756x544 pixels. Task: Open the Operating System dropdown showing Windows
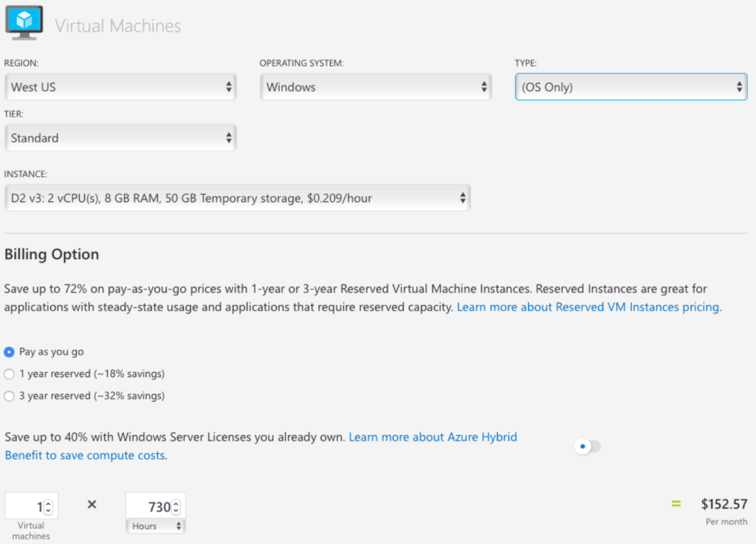tap(376, 87)
